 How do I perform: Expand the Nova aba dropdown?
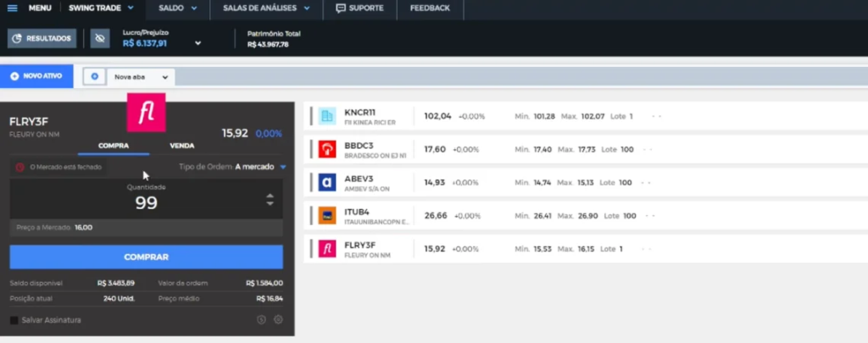pyautogui.click(x=164, y=77)
